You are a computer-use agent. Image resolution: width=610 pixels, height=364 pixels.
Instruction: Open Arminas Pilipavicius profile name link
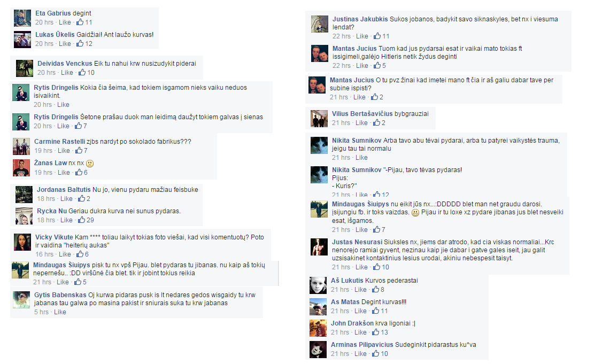tap(362, 345)
